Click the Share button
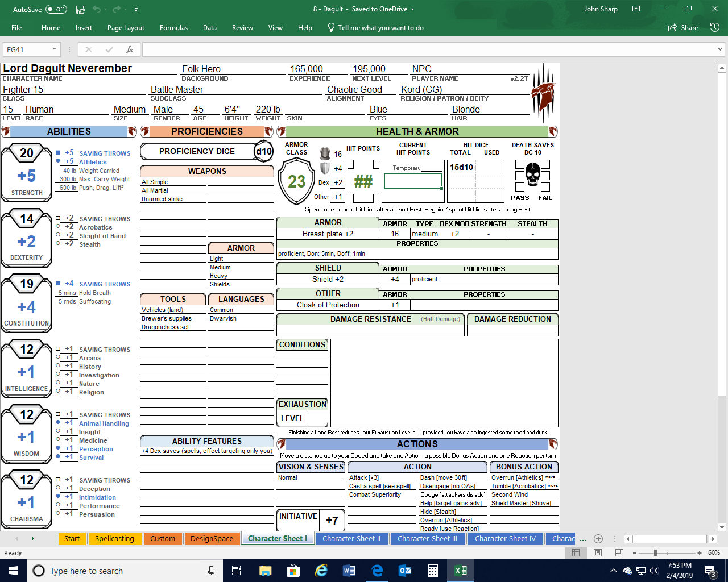Image resolution: width=728 pixels, height=582 pixels. [x=683, y=27]
